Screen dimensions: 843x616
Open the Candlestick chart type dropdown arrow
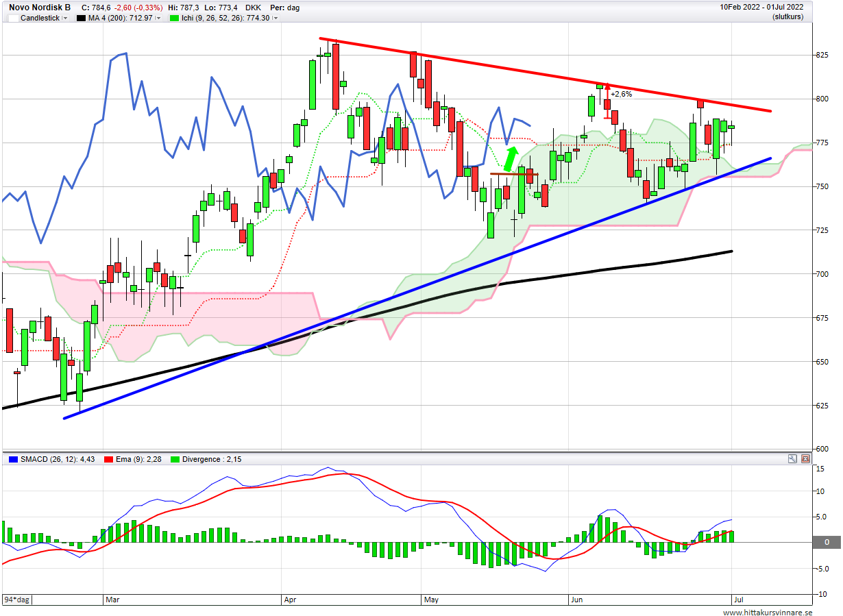(x=65, y=18)
